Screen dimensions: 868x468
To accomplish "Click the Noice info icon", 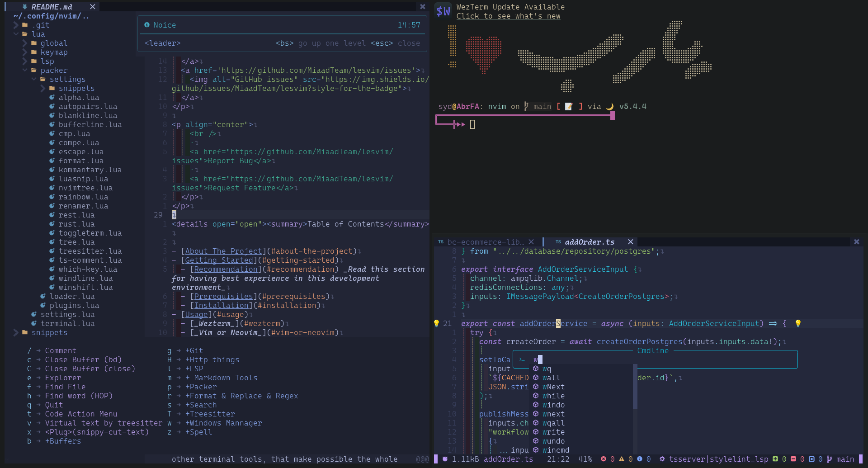I will click(x=147, y=25).
